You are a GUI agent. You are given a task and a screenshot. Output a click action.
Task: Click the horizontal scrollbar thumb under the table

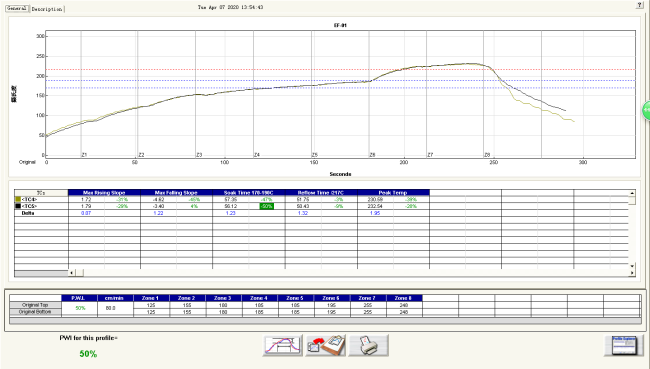[79, 272]
